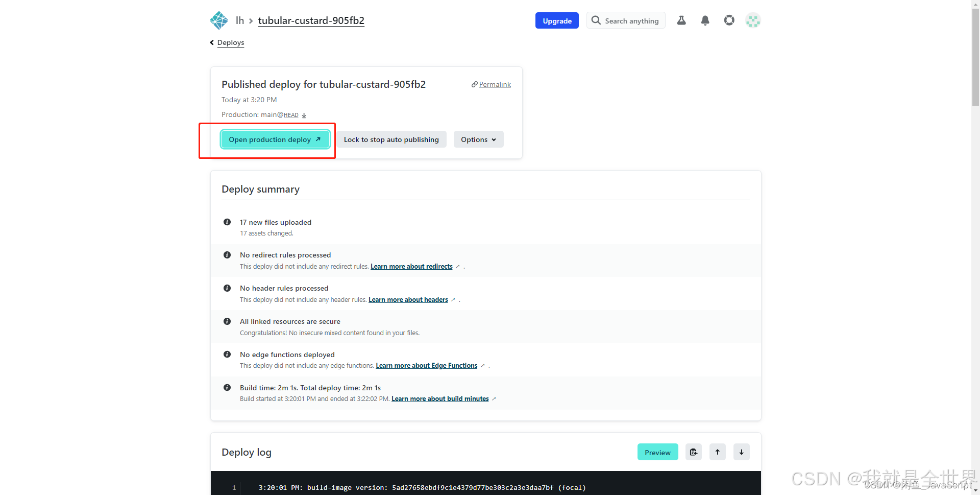980x495 pixels.
Task: Open Learn more about headers link
Action: 408,300
